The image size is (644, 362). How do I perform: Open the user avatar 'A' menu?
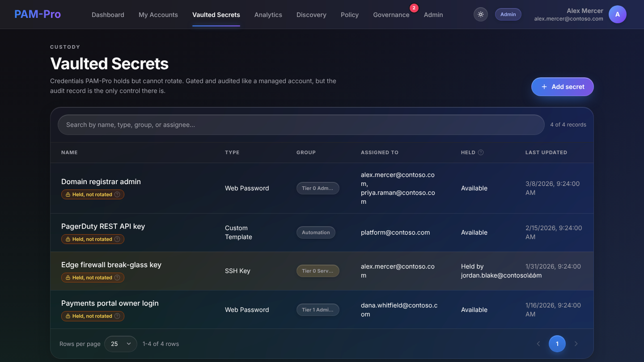pyautogui.click(x=618, y=14)
